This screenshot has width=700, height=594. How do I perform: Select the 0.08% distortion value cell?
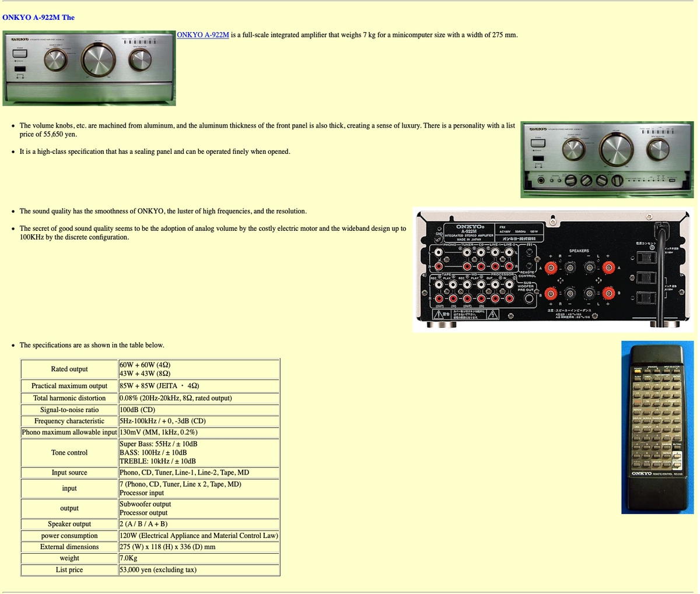[199, 398]
